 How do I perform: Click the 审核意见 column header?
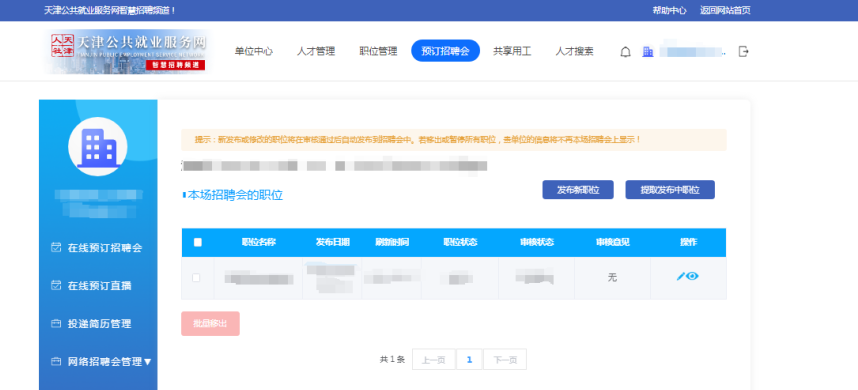click(613, 242)
